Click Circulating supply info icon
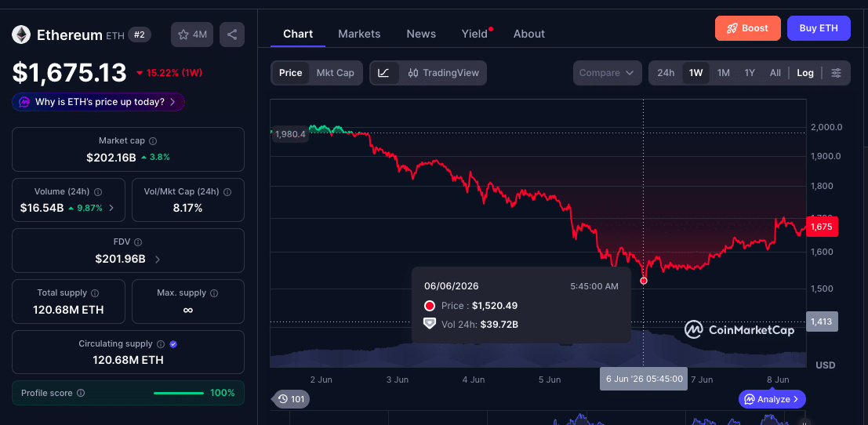The image size is (868, 425). pyautogui.click(x=161, y=343)
